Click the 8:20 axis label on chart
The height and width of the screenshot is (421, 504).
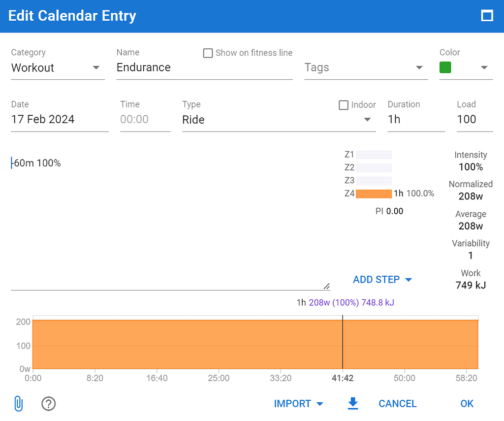point(95,378)
